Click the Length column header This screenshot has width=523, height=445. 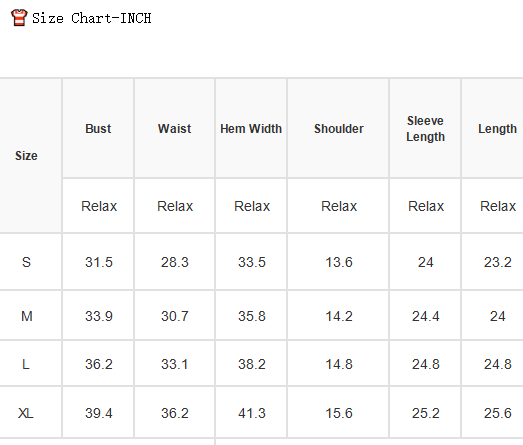pyautogui.click(x=497, y=129)
